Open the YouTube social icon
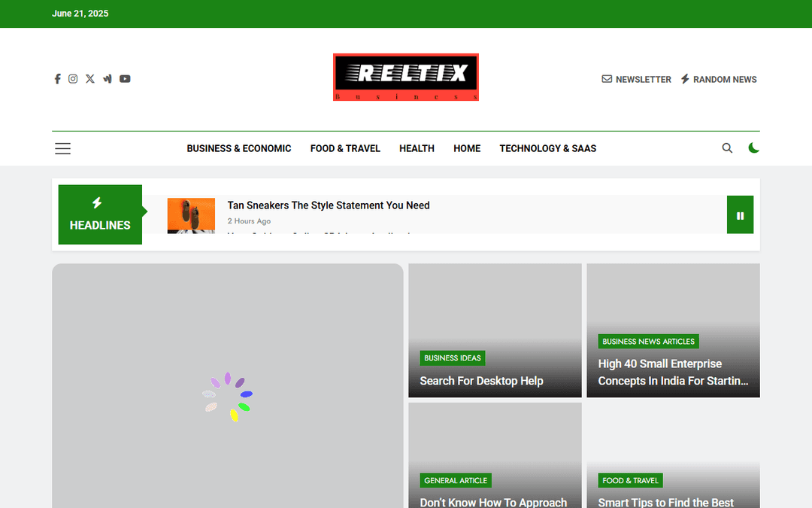 125,79
